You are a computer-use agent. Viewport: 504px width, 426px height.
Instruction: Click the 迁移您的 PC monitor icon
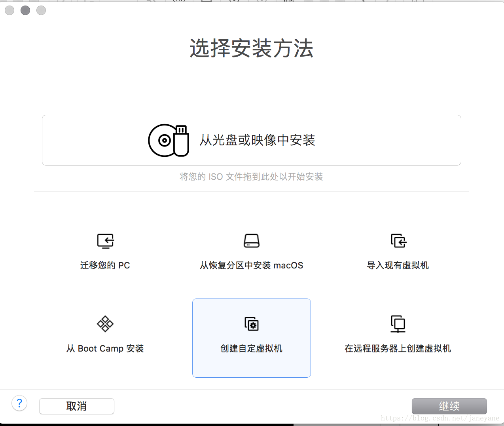click(x=105, y=241)
